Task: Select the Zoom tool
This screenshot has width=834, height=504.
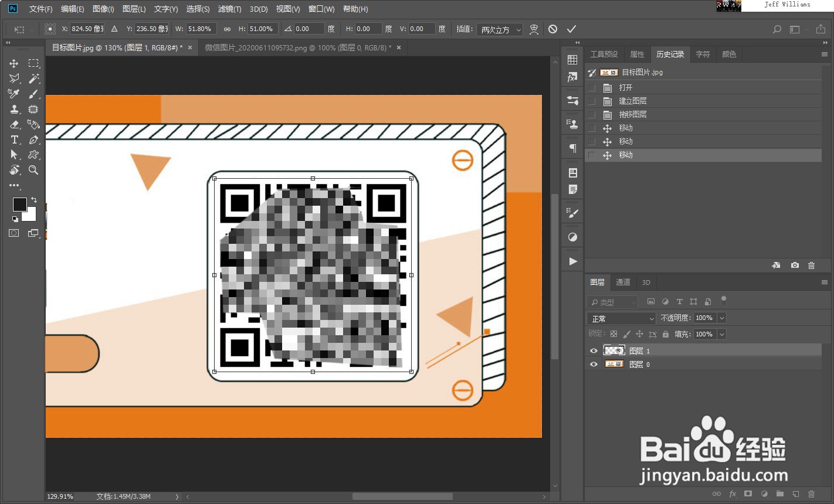Action: pyautogui.click(x=33, y=170)
